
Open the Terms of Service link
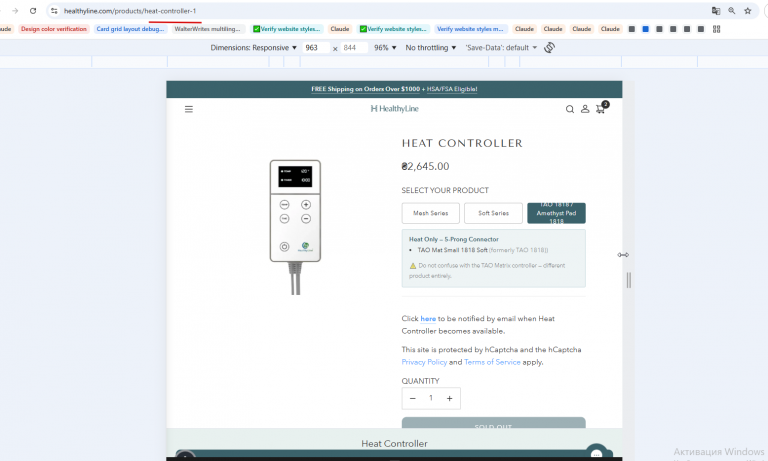[492, 362]
